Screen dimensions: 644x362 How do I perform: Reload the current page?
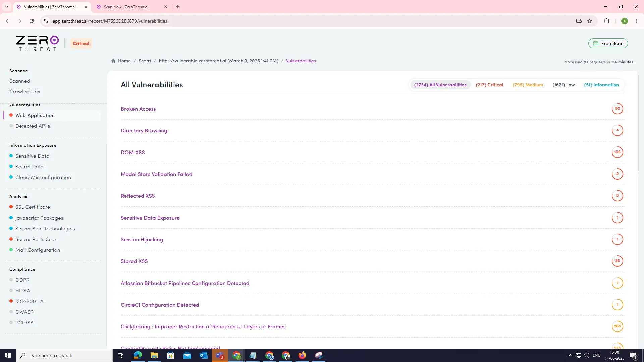pos(32,21)
